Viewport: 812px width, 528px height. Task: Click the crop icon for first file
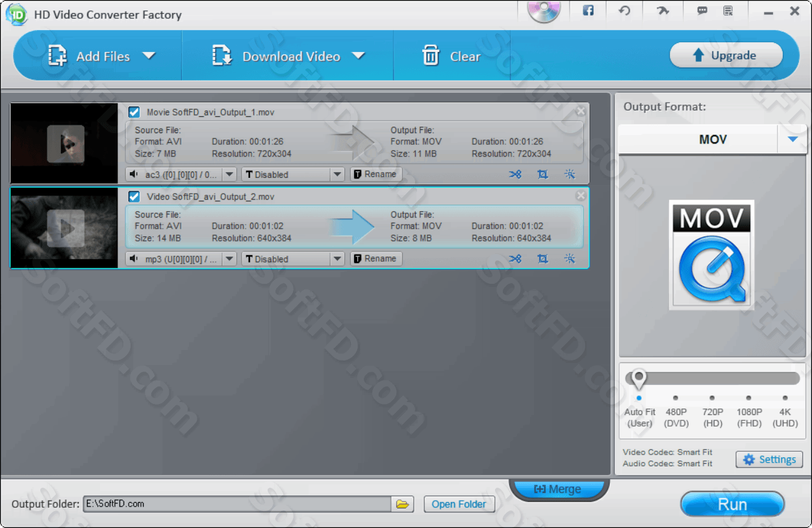click(542, 174)
